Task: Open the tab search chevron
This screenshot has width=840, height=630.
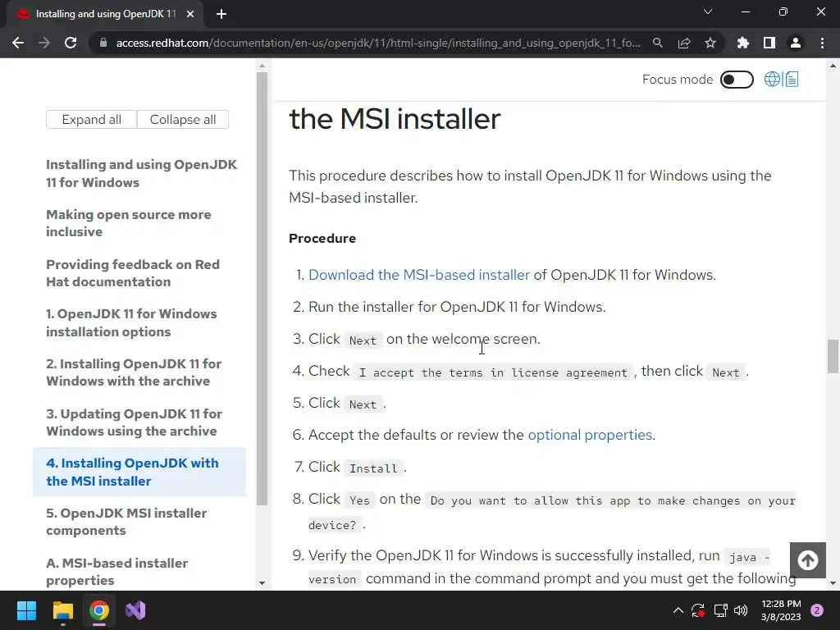Action: click(708, 11)
